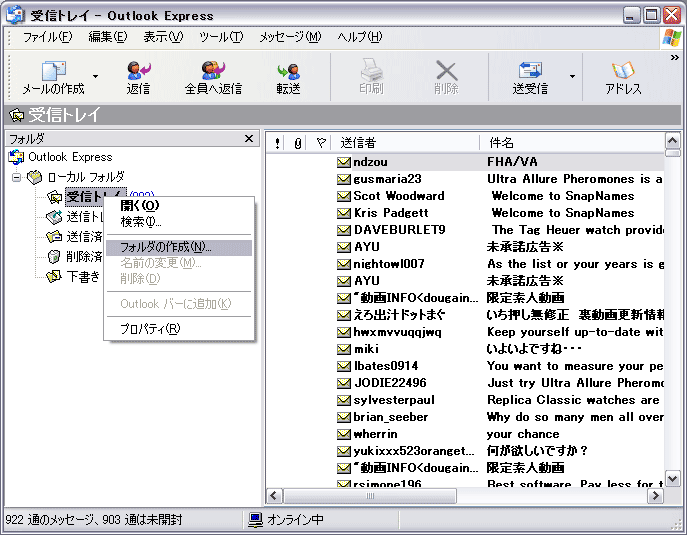
Task: Click the Addresses (アドレス) book icon
Action: (623, 70)
